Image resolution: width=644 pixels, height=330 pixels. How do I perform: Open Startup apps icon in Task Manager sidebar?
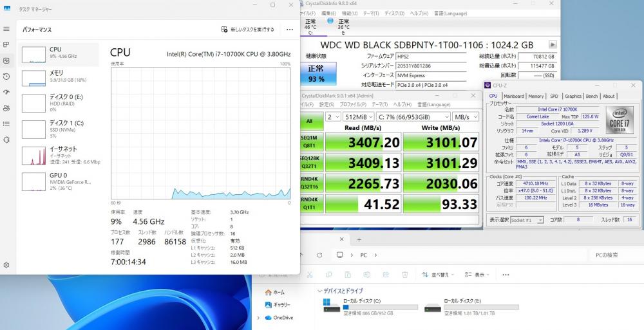click(6, 93)
